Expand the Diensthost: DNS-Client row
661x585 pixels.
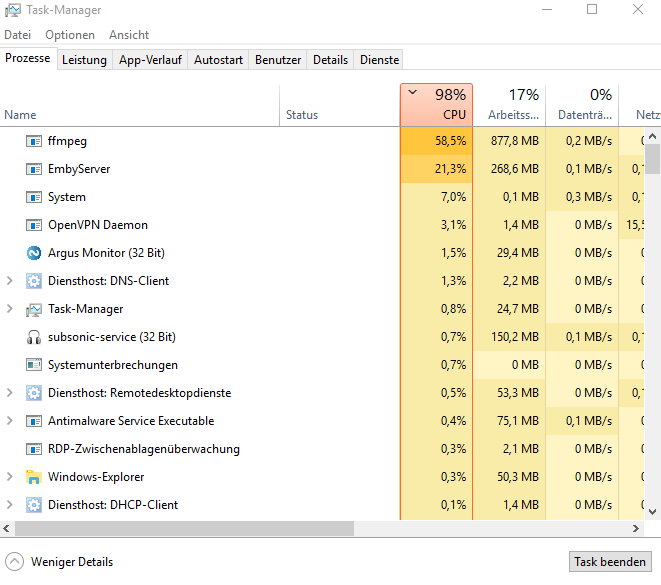pyautogui.click(x=10, y=281)
